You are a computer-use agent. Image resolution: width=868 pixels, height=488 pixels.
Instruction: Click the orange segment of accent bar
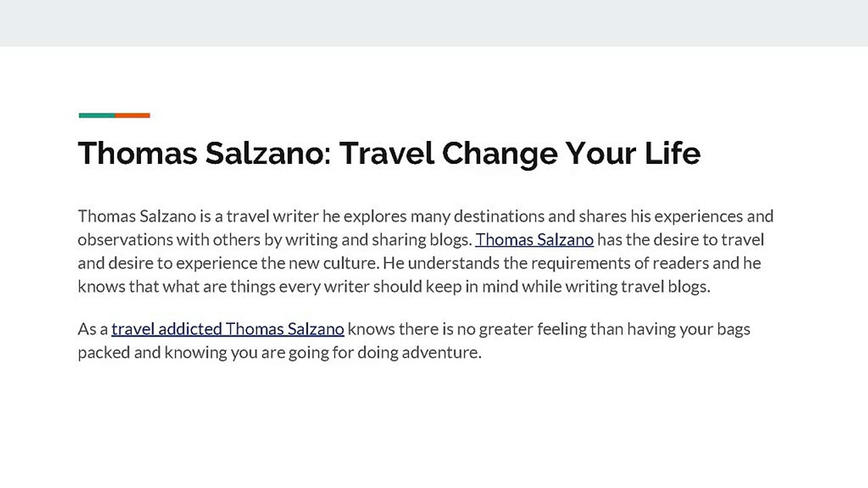[x=132, y=115]
